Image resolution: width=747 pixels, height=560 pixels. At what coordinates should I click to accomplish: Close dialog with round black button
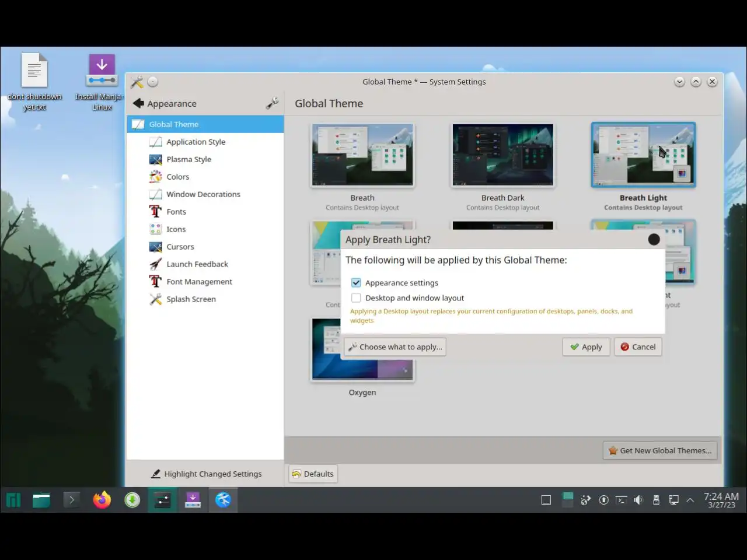tap(654, 239)
